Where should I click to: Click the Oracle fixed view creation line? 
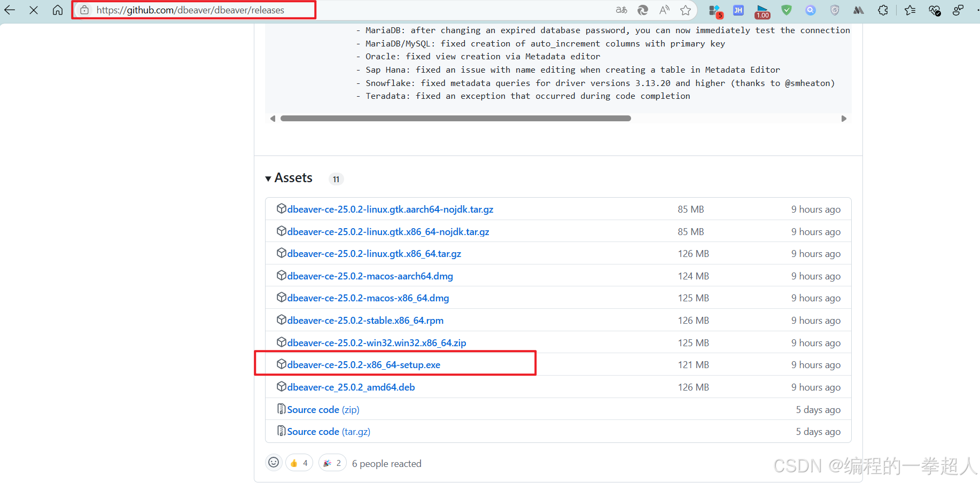coord(478,57)
